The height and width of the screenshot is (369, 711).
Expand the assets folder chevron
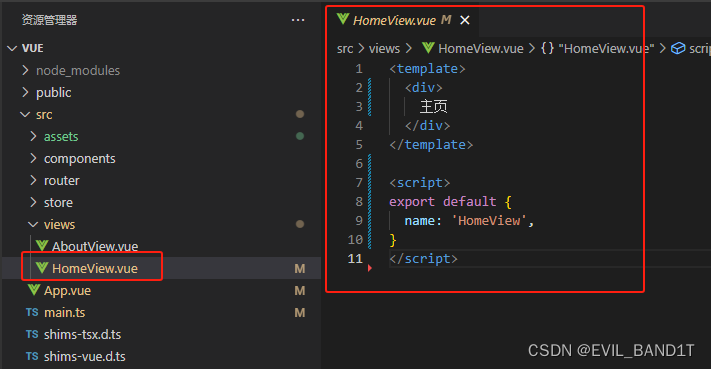(33, 136)
